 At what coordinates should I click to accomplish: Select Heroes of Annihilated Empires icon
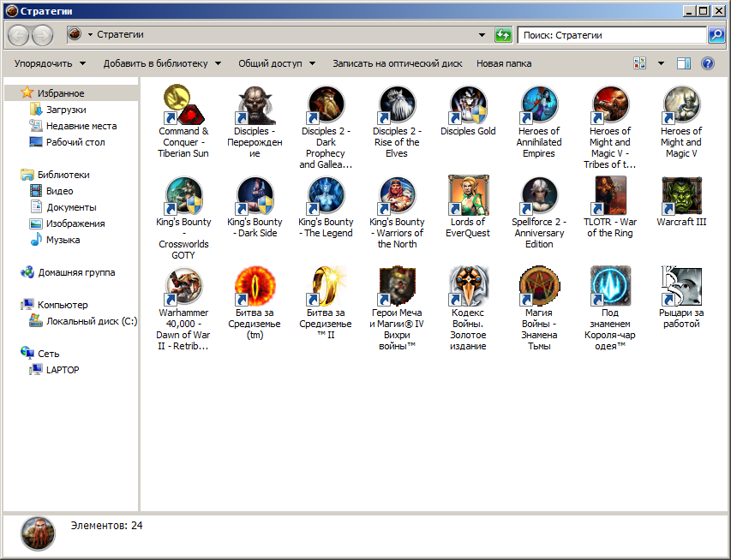(539, 104)
